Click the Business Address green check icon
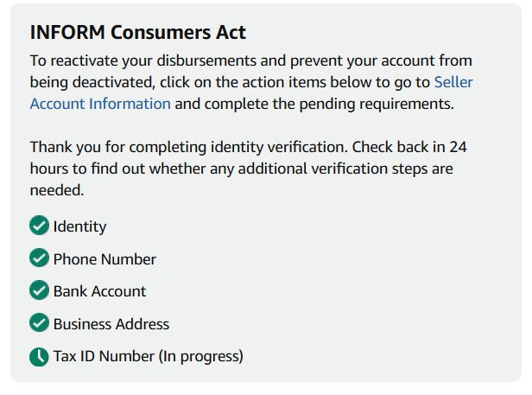This screenshot has width=532, height=395. (x=40, y=322)
